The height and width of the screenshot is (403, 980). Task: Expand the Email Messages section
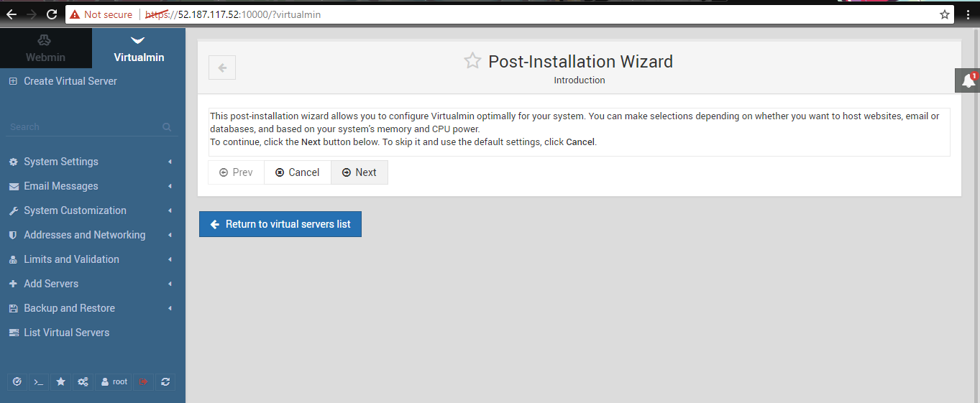click(61, 186)
